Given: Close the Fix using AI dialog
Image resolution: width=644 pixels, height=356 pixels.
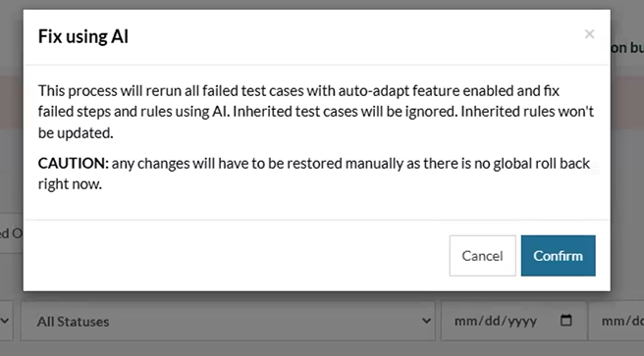Looking at the screenshot, I should [x=589, y=34].
